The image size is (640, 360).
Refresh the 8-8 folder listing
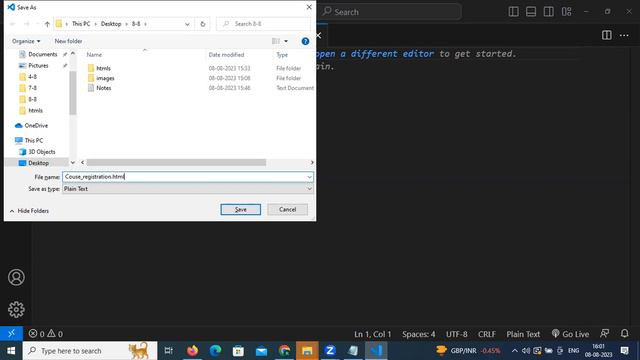pyautogui.click(x=202, y=24)
